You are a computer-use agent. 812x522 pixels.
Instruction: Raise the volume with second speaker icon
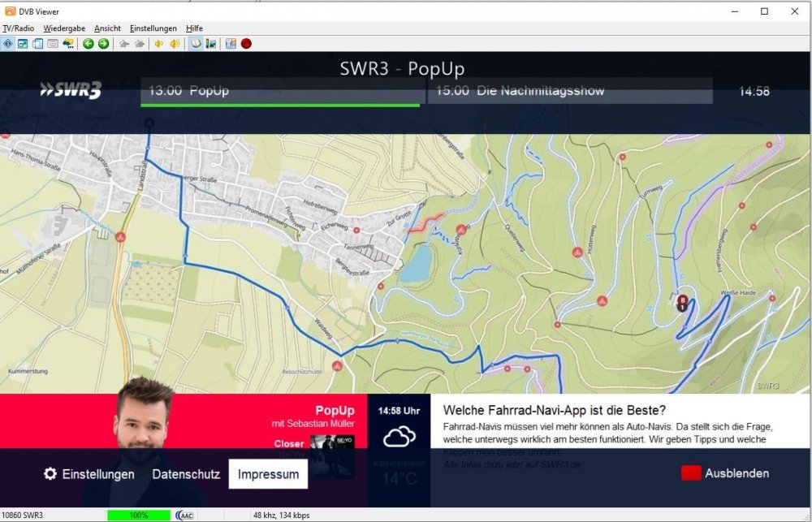click(175, 44)
